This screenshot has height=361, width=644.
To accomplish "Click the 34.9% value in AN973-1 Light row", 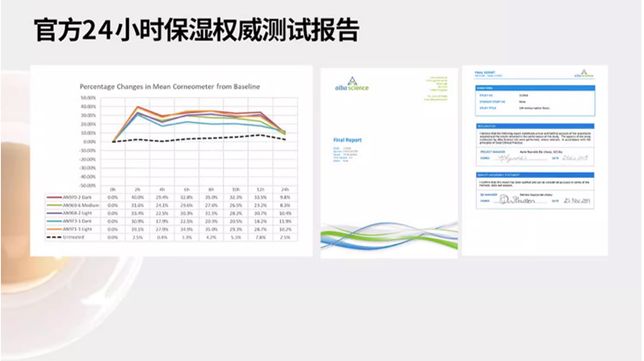I will pos(186,229).
